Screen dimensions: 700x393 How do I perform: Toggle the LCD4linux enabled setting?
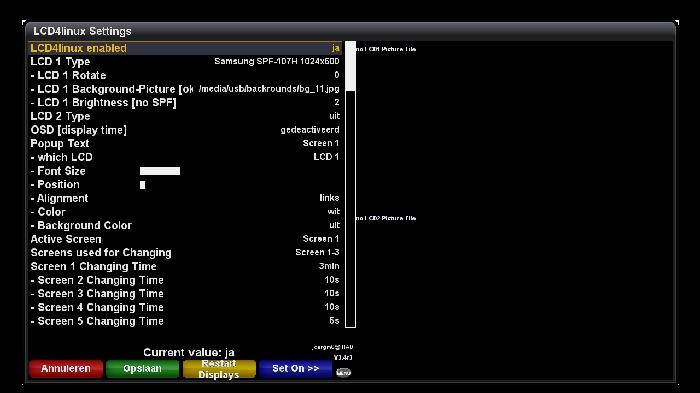pos(185,48)
